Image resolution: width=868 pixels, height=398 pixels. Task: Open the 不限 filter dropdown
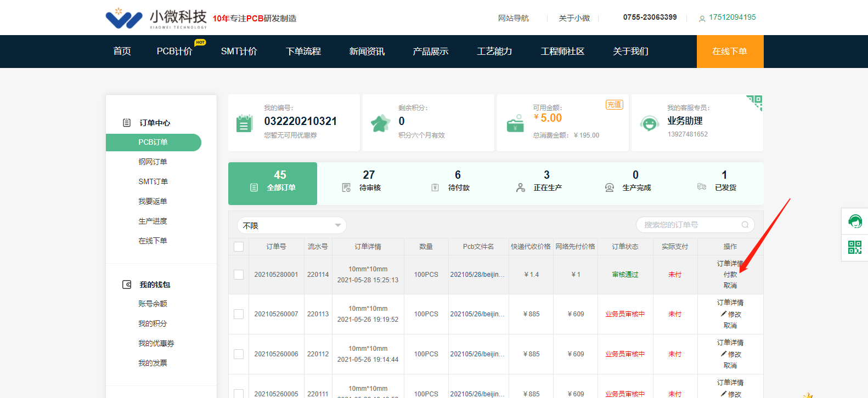click(292, 225)
